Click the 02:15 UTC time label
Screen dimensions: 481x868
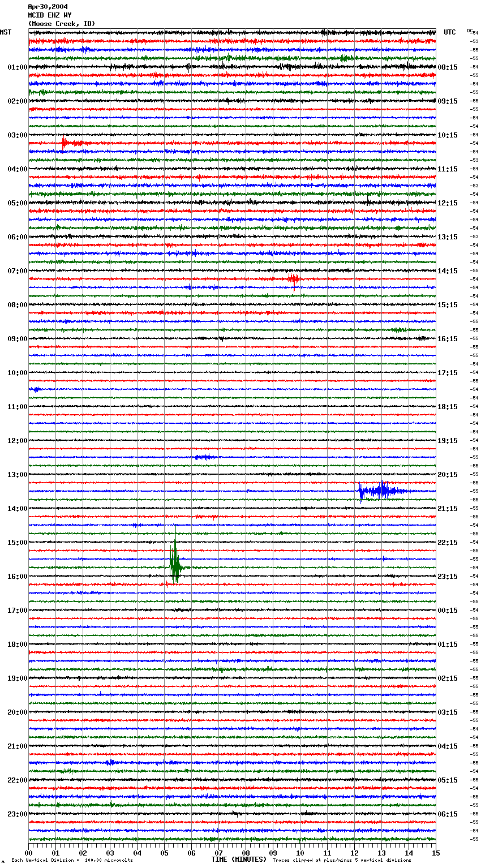pos(448,678)
